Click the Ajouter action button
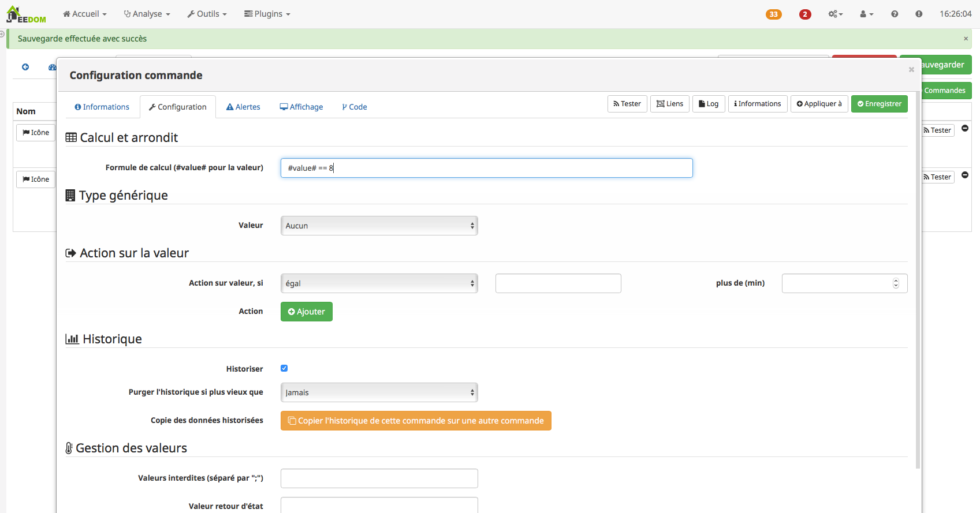This screenshot has height=513, width=980. 306,312
